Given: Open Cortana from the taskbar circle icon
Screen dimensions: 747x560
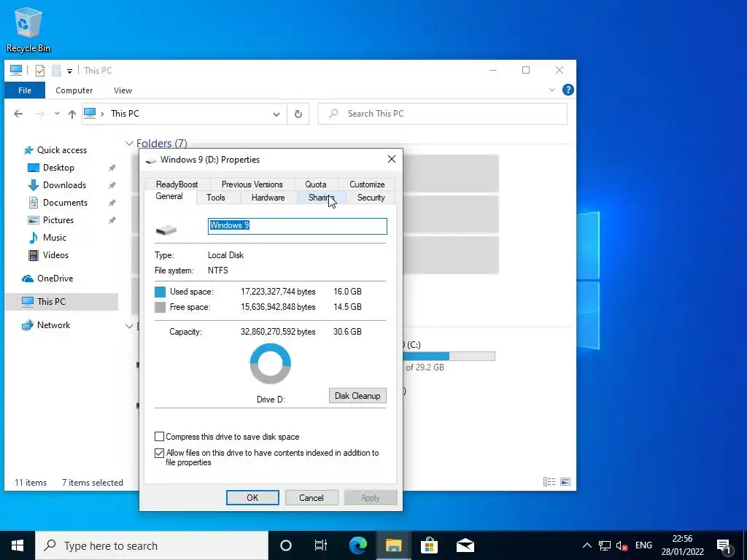Looking at the screenshot, I should [x=286, y=545].
